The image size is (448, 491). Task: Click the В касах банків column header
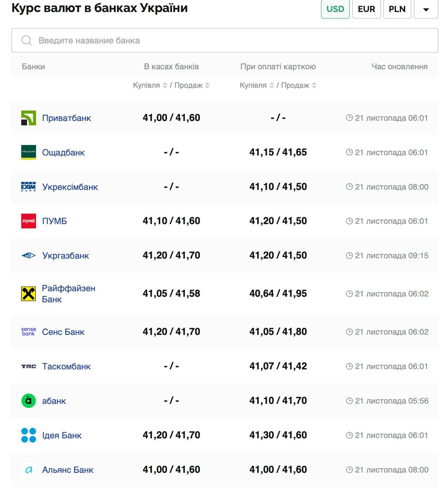tap(171, 67)
